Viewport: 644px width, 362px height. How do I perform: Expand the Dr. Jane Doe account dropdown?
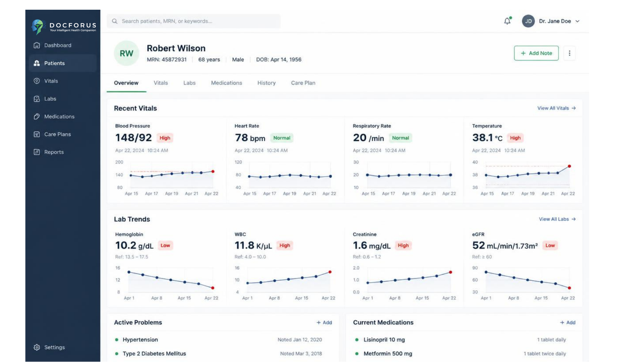tap(577, 21)
